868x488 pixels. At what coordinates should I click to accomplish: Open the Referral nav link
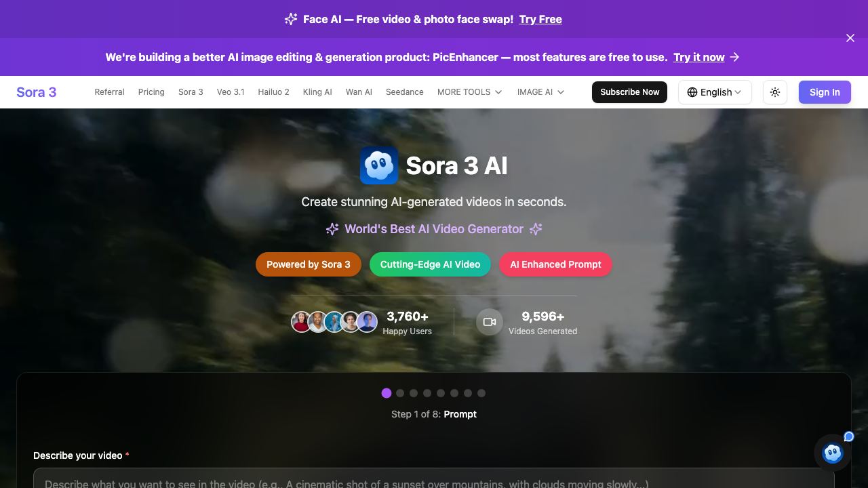click(109, 92)
